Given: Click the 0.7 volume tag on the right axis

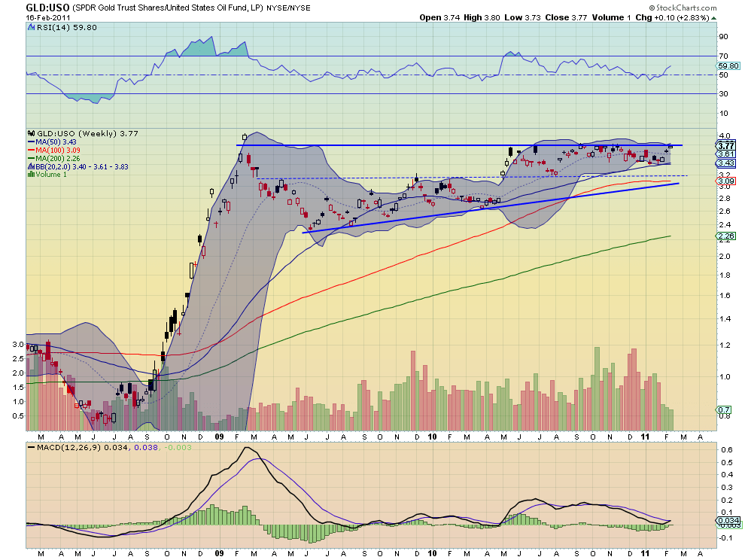Looking at the screenshot, I should tap(724, 409).
